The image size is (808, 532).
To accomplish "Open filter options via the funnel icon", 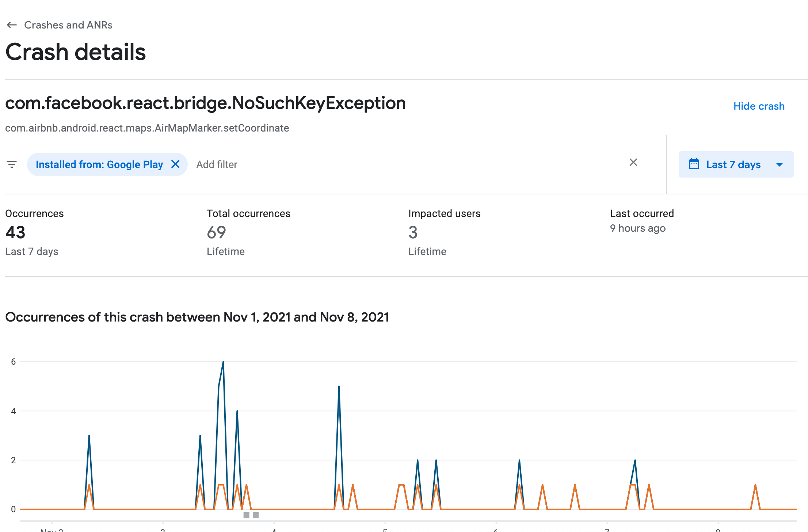I will [12, 164].
